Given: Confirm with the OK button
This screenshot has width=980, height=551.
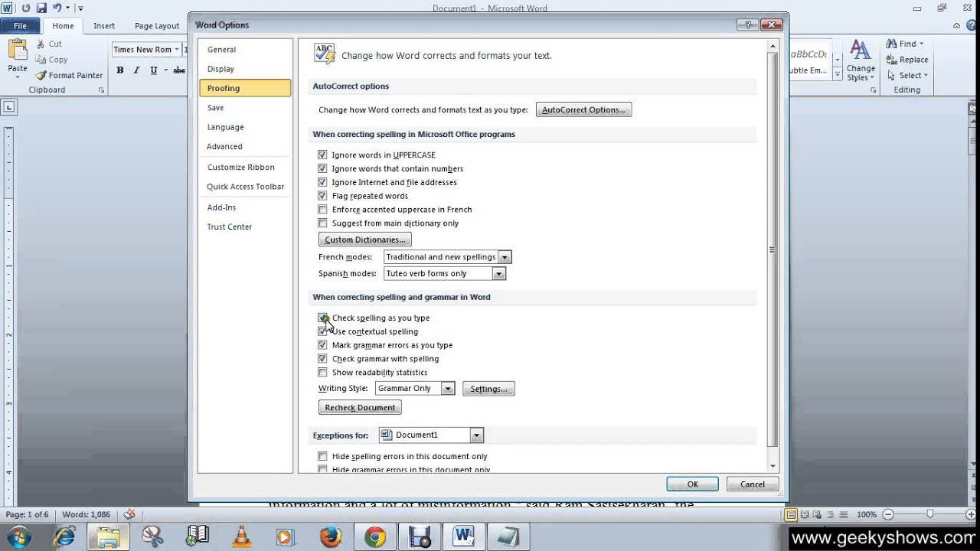Looking at the screenshot, I should tap(692, 484).
